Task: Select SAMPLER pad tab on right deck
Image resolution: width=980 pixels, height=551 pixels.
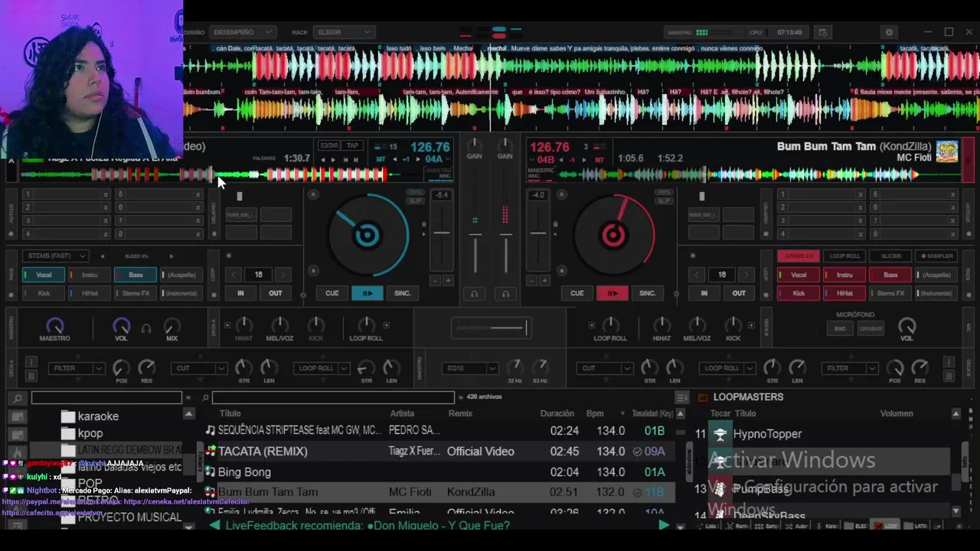Action: [x=936, y=256]
